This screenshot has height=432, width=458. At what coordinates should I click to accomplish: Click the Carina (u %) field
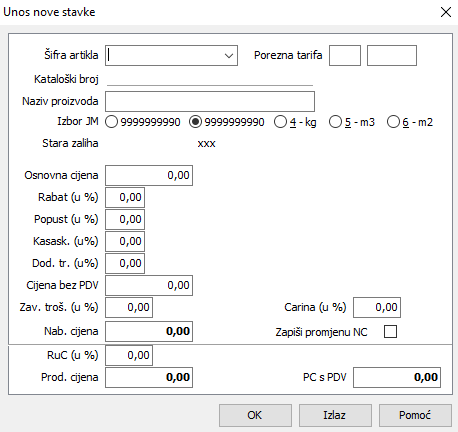pos(377,307)
